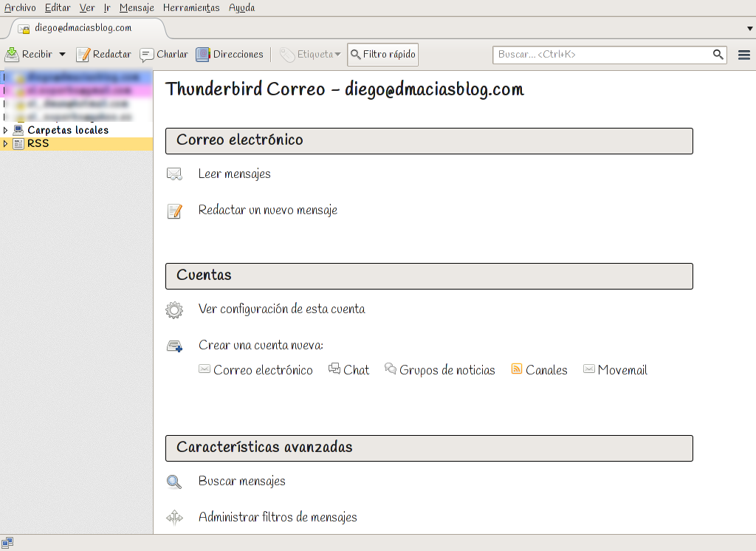Viewport: 756px width, 551px height.
Task: Open the Ayuda menu
Action: pyautogui.click(x=241, y=7)
